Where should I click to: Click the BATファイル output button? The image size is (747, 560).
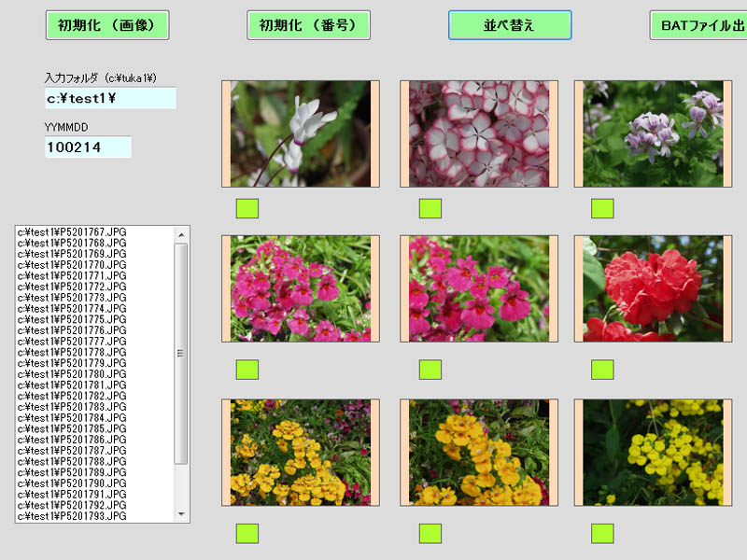click(x=698, y=25)
